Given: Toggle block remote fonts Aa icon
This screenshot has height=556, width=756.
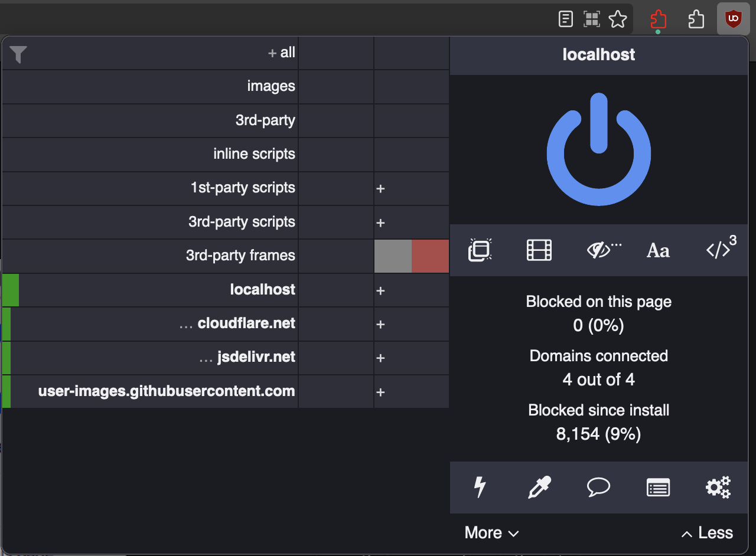Looking at the screenshot, I should [658, 250].
